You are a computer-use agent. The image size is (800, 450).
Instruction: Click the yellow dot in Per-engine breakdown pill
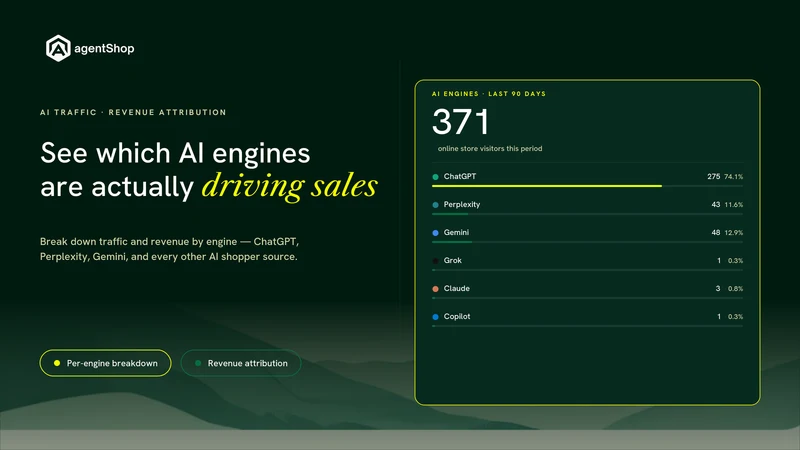click(57, 363)
